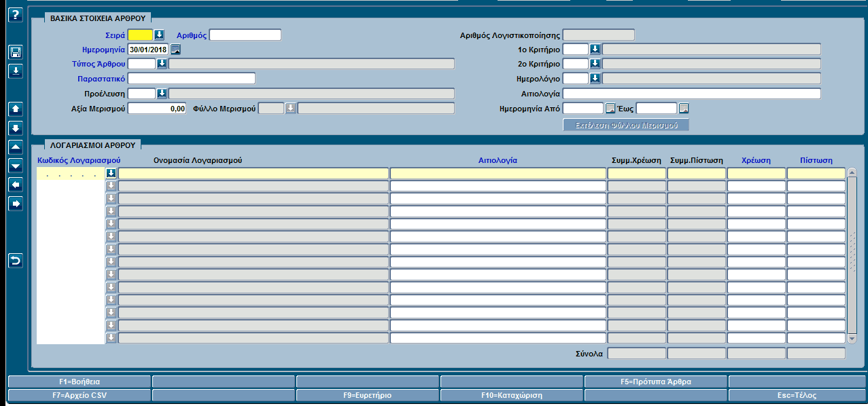This screenshot has height=406, width=868.
Task: Open the Ημερολόγιο lookup list
Action: coord(595,79)
